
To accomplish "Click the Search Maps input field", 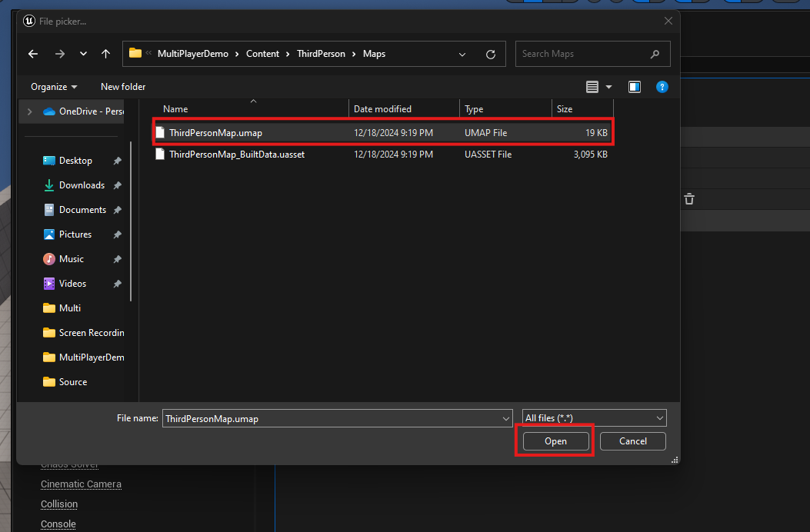I will [583, 54].
